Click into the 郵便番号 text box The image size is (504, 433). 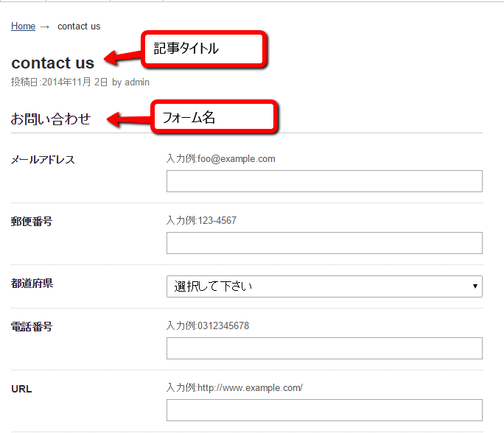pyautogui.click(x=324, y=243)
